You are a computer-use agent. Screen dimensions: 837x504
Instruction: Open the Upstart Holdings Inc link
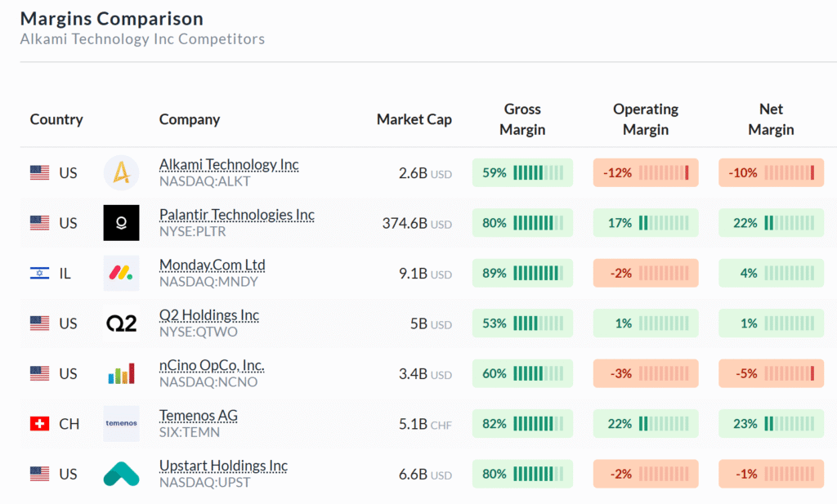click(223, 466)
